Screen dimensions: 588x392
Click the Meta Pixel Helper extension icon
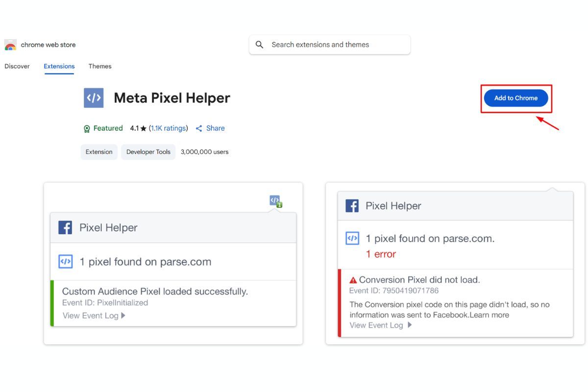94,98
